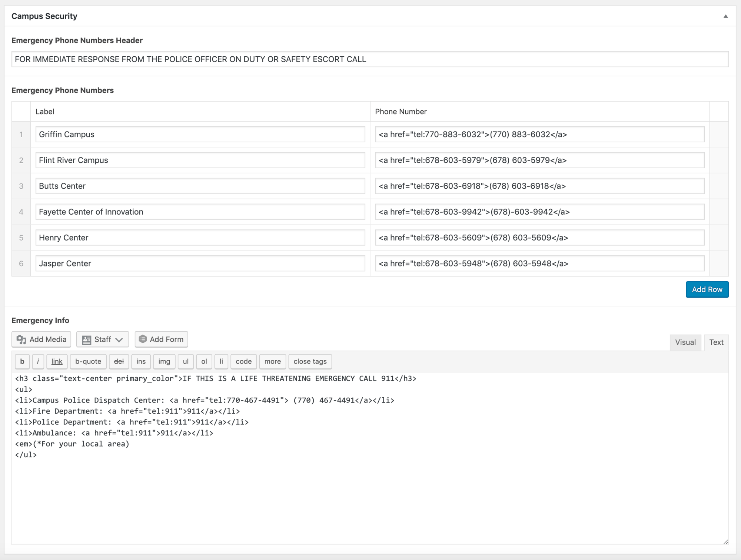The image size is (741, 560).
Task: Click the 678-603-9942 phone number field
Action: pos(540,212)
